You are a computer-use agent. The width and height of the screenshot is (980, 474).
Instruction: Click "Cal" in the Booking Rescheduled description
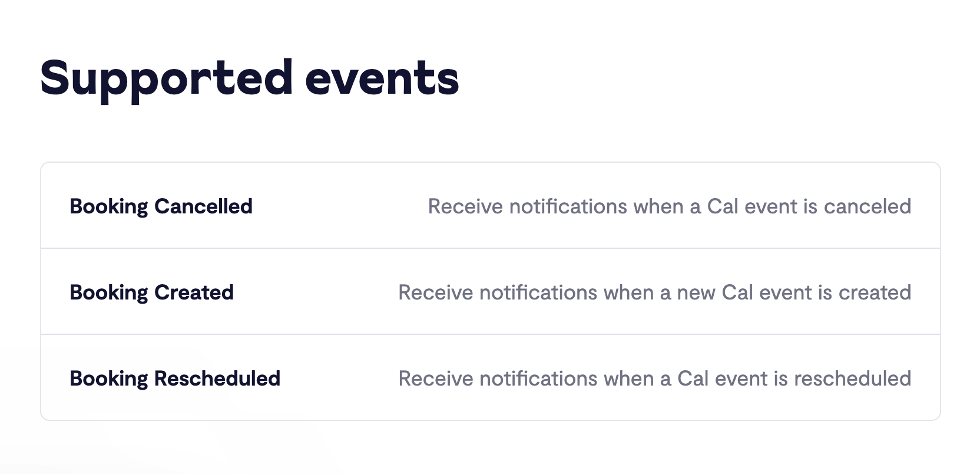(x=693, y=378)
